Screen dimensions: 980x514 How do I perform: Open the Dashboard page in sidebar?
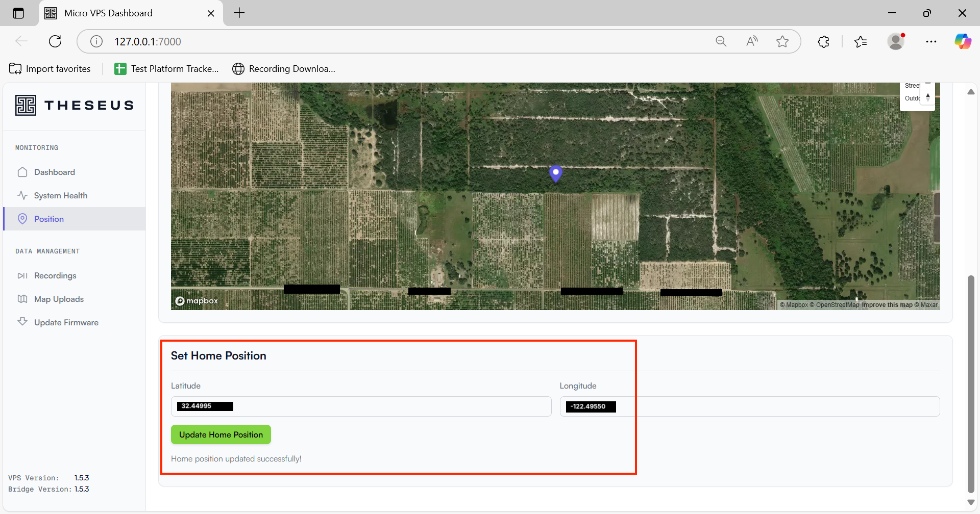[x=54, y=172]
